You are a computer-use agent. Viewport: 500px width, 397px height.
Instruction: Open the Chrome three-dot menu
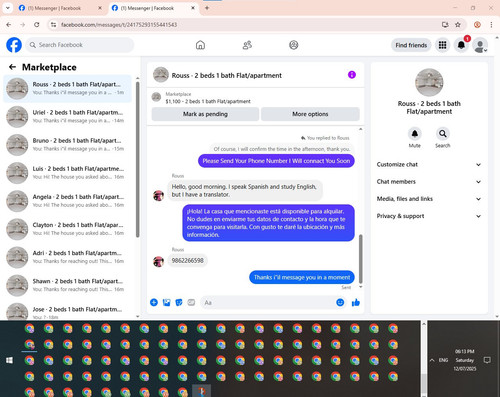(x=491, y=25)
